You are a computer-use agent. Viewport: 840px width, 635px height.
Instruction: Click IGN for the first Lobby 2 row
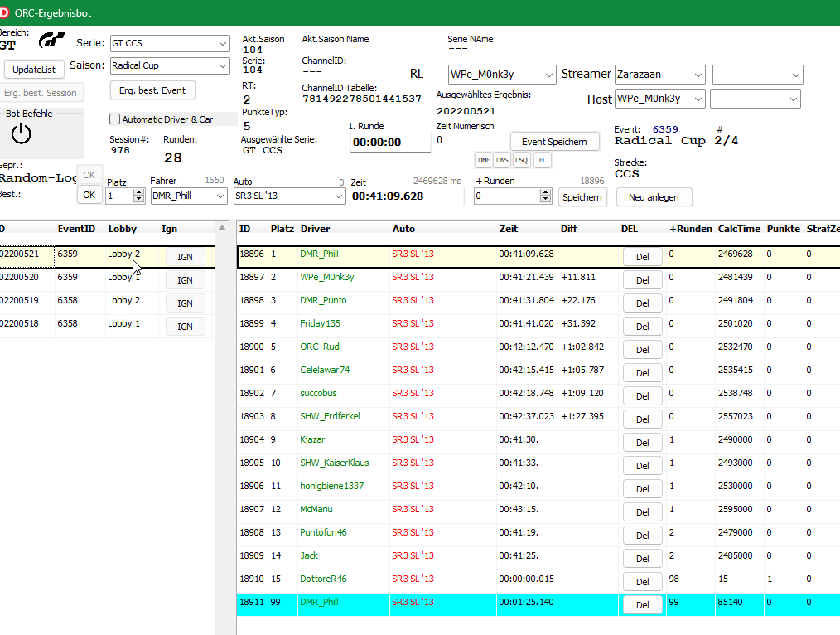pyautogui.click(x=185, y=257)
